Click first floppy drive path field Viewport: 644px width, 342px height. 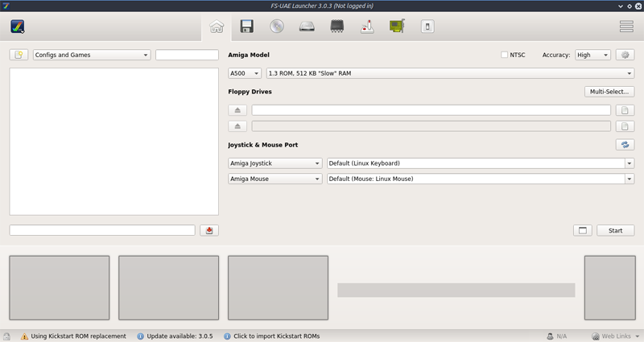coord(431,110)
